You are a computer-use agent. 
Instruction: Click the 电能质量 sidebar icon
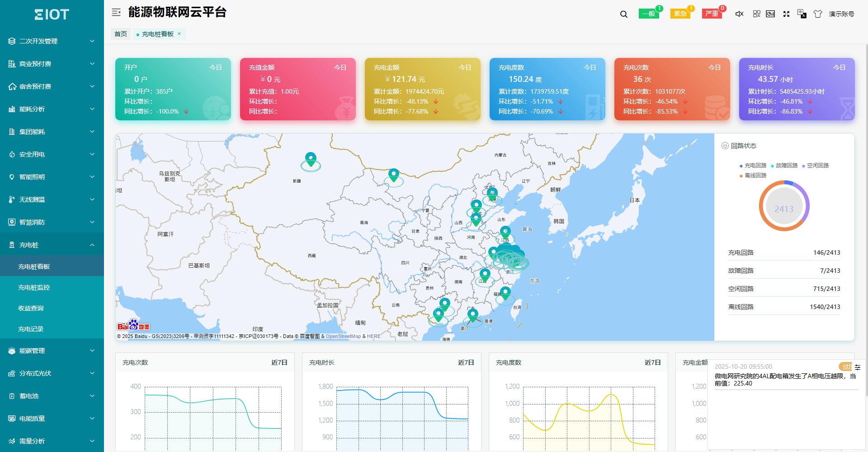[12, 419]
